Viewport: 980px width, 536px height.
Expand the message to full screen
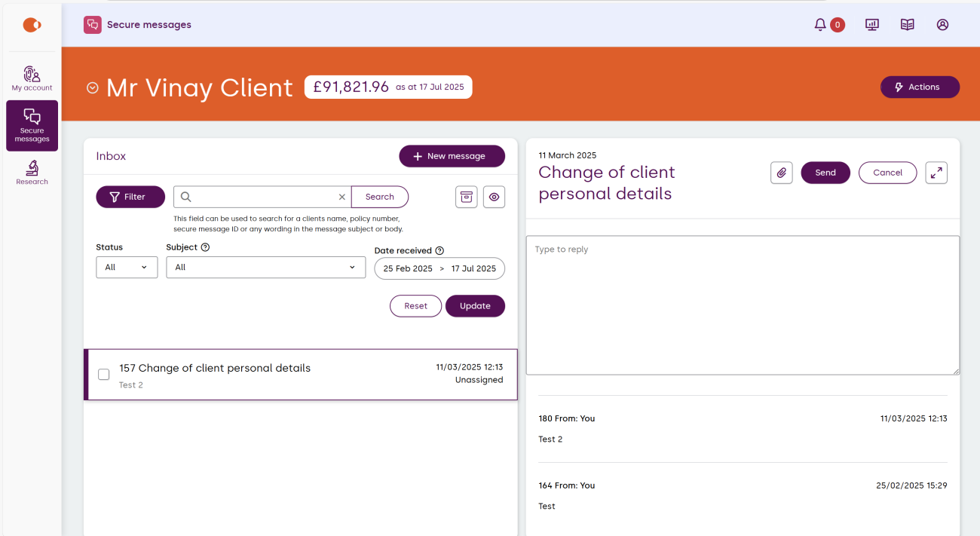coord(936,173)
